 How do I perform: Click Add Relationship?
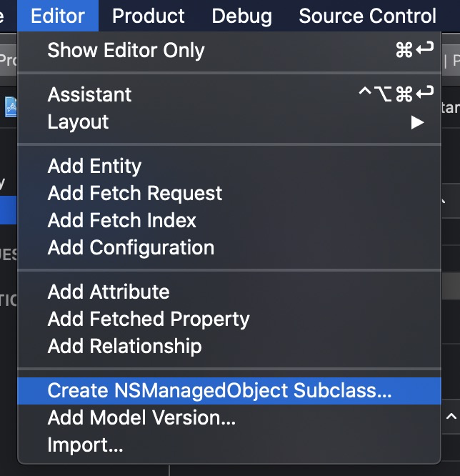(229, 347)
